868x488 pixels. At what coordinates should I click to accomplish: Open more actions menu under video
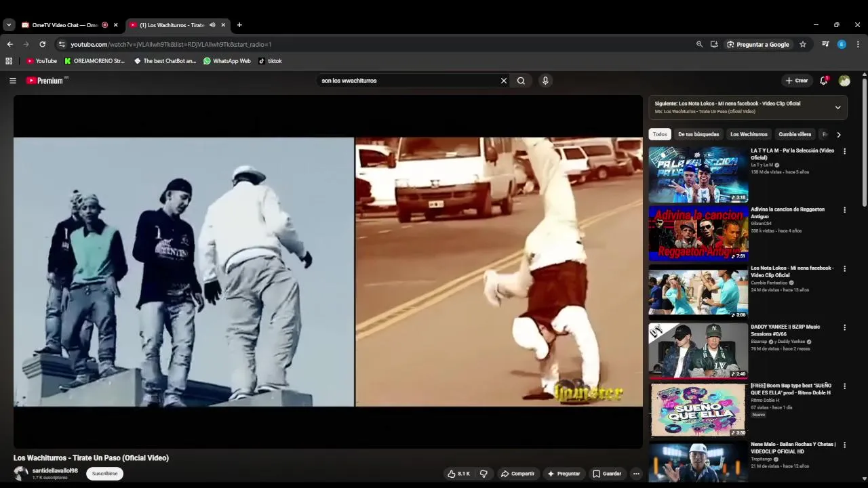click(x=636, y=474)
